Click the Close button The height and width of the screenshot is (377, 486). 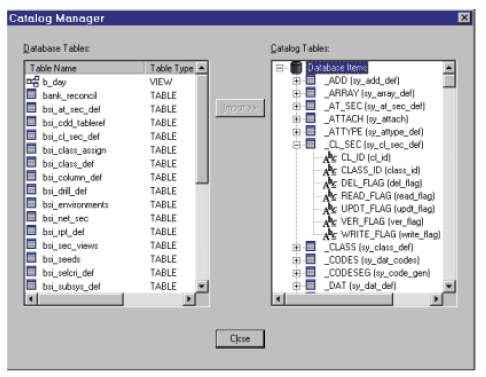coord(240,339)
